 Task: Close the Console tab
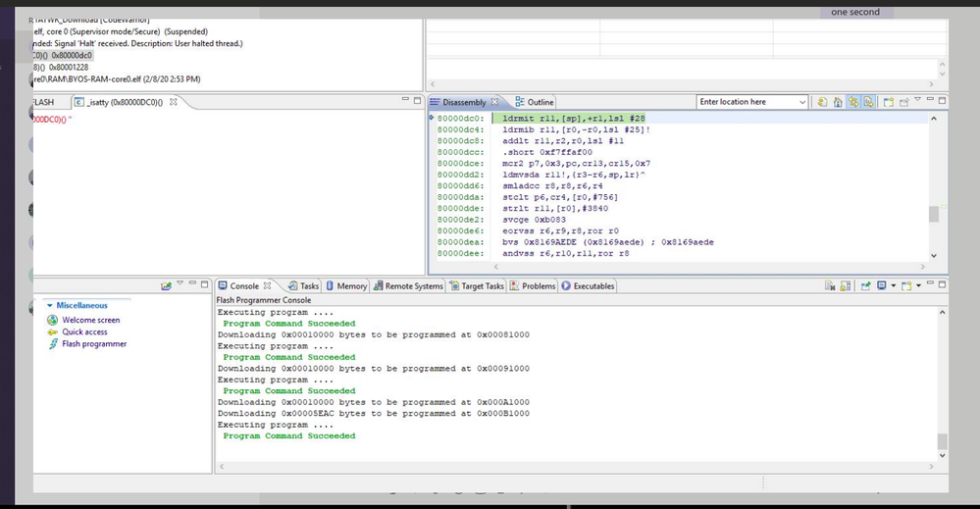268,285
